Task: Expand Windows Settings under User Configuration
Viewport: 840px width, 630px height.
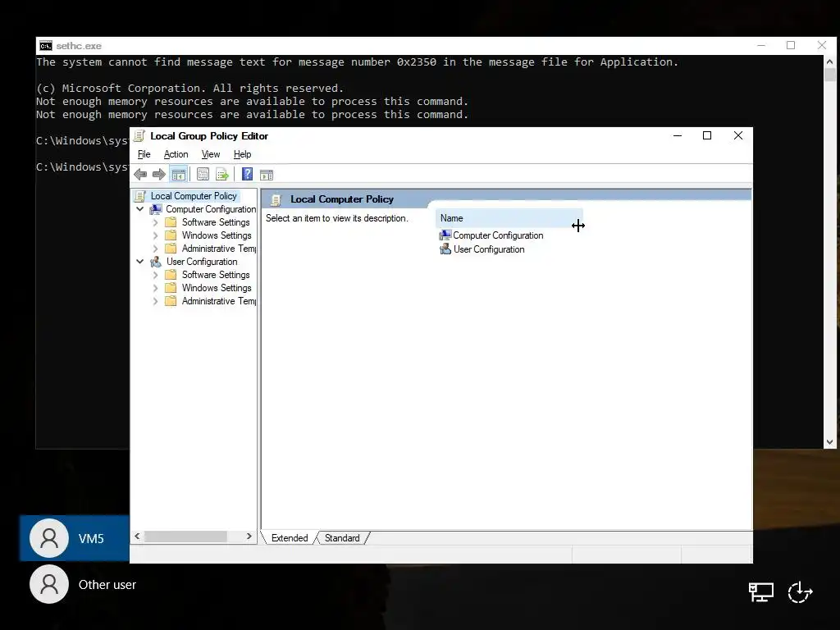Action: [155, 288]
